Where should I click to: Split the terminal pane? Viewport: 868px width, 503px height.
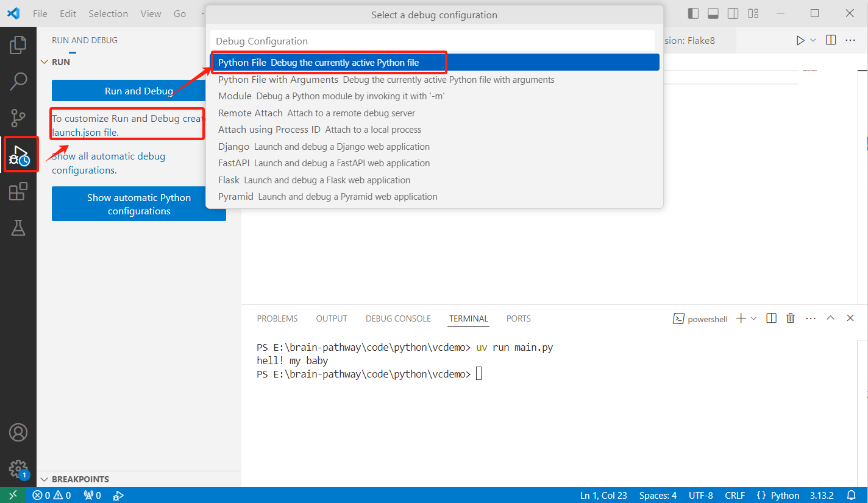pos(771,318)
